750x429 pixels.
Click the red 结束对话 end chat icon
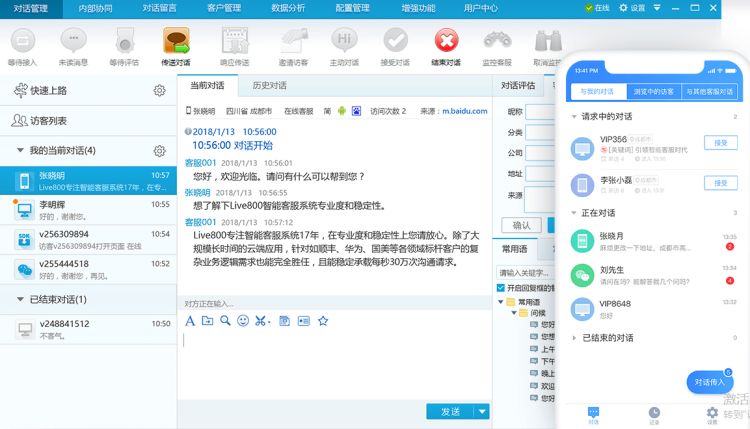pos(446,40)
